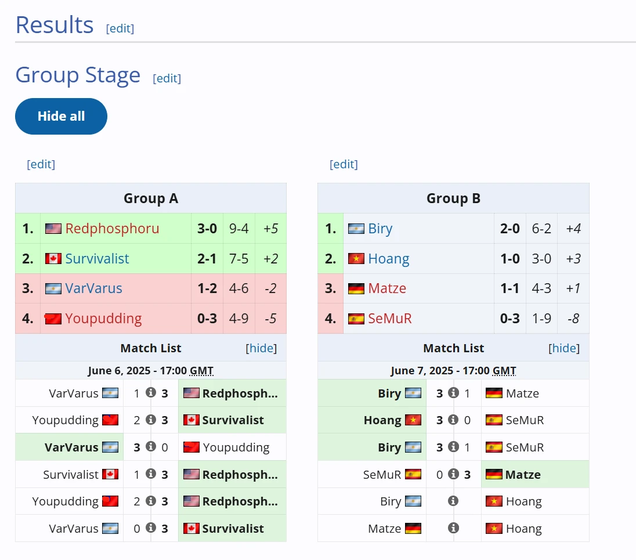Screen dimensions: 636x560
Task: Edit the Group Stage section
Action: (167, 78)
